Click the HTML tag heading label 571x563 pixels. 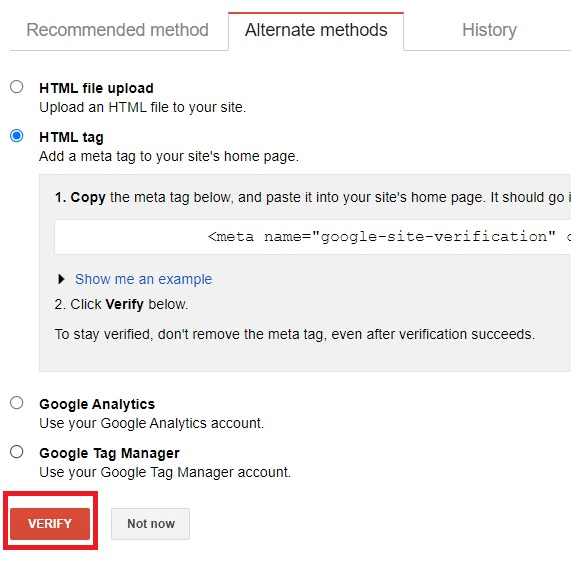[71, 137]
